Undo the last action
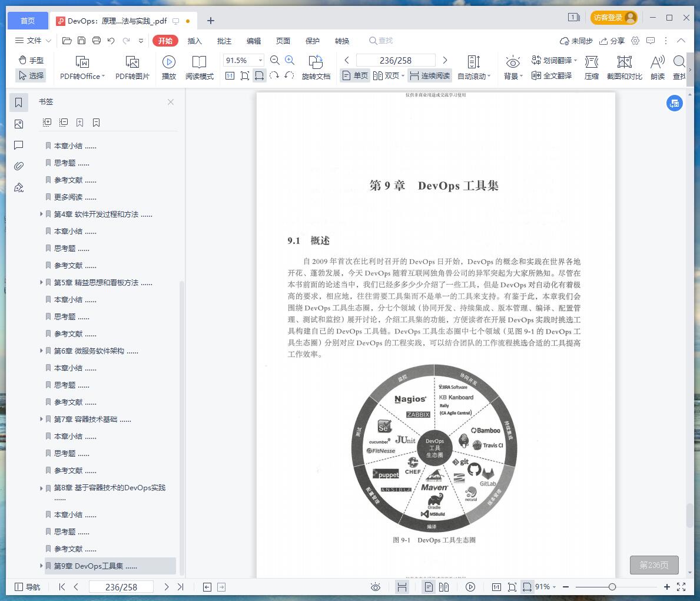This screenshot has width=700, height=601. (x=111, y=41)
